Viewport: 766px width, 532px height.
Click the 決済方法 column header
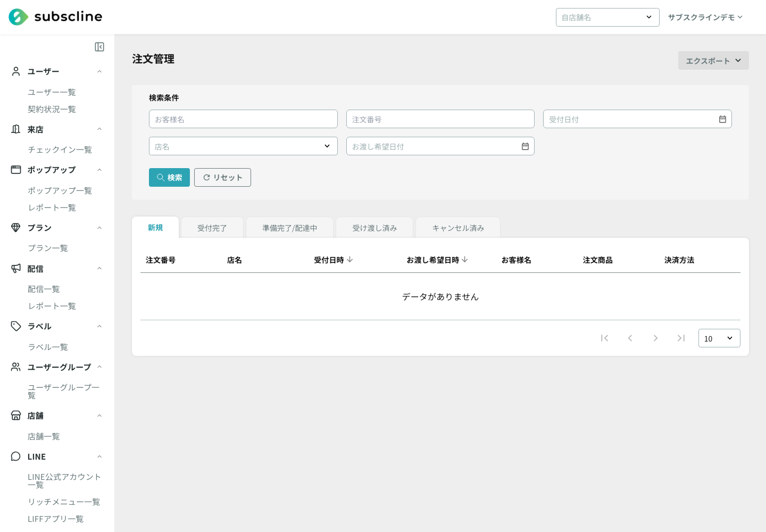pyautogui.click(x=679, y=260)
